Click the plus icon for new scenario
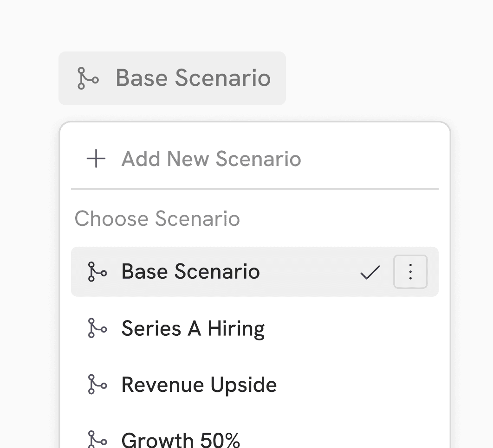This screenshot has width=493, height=448. (96, 159)
